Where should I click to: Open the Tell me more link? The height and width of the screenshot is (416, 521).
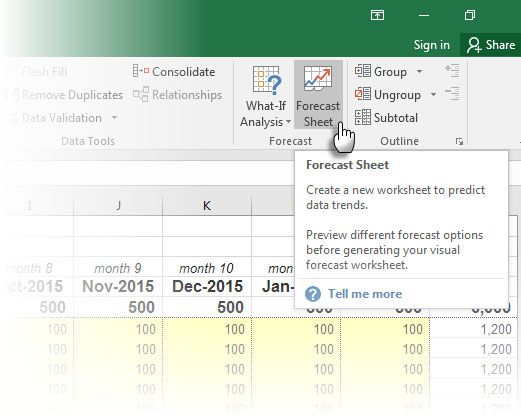pos(365,294)
